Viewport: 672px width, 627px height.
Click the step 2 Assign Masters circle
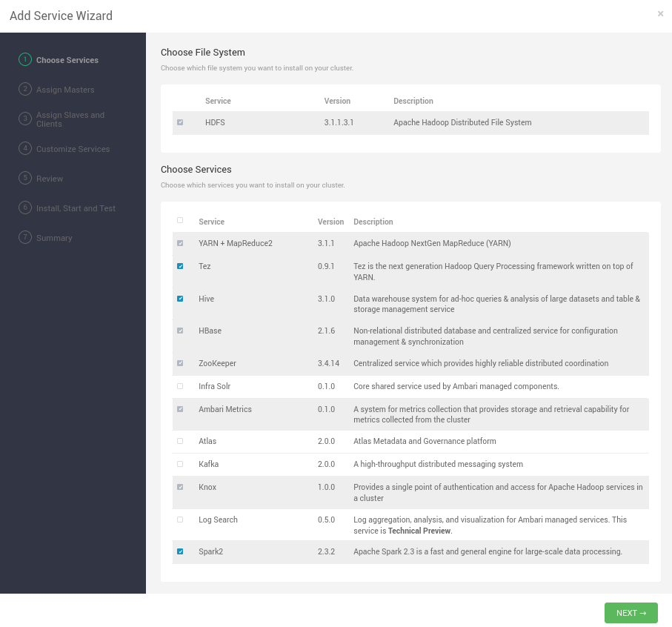point(25,89)
